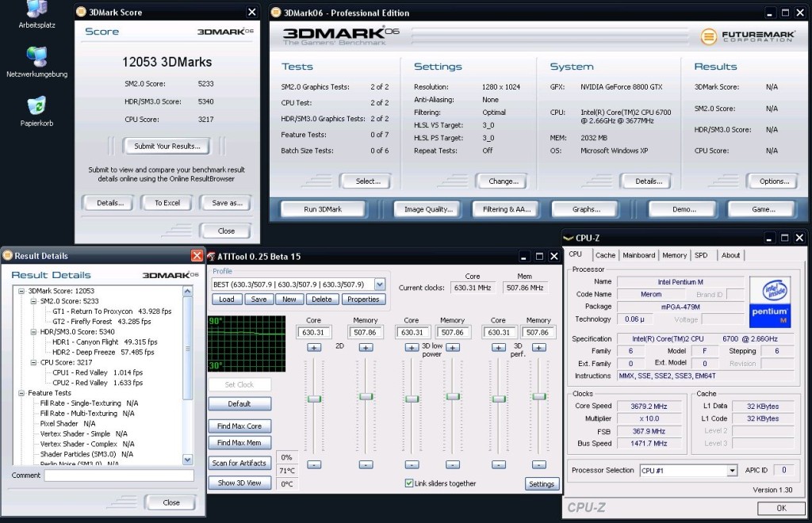812x523 pixels.
Task: Click scroll down arrow in Result Details list
Action: [x=187, y=459]
